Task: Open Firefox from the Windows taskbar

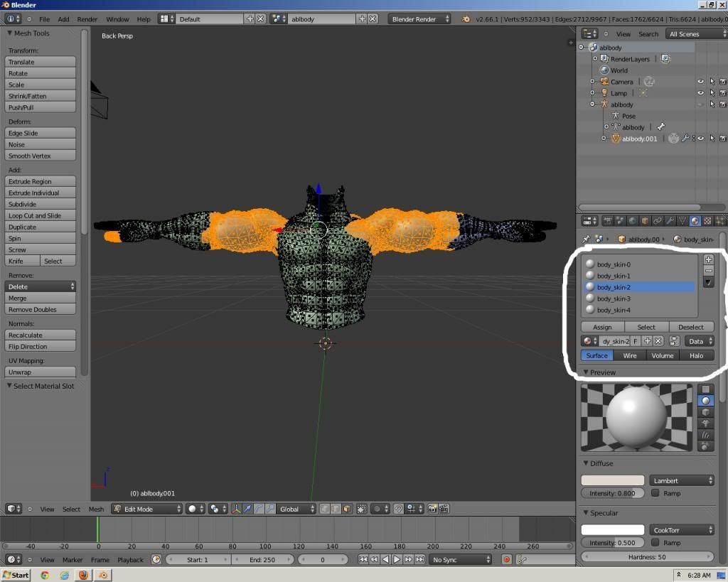Action: (83, 575)
